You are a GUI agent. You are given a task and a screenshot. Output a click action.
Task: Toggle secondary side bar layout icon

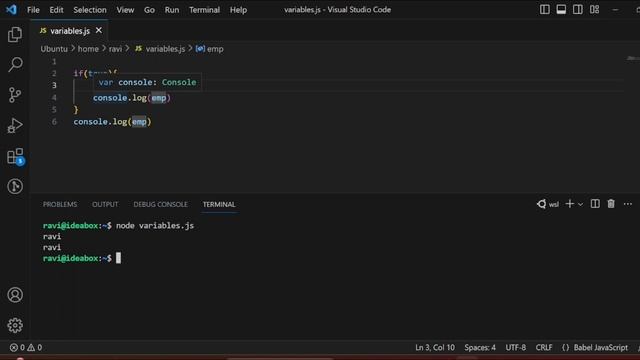coord(578,9)
